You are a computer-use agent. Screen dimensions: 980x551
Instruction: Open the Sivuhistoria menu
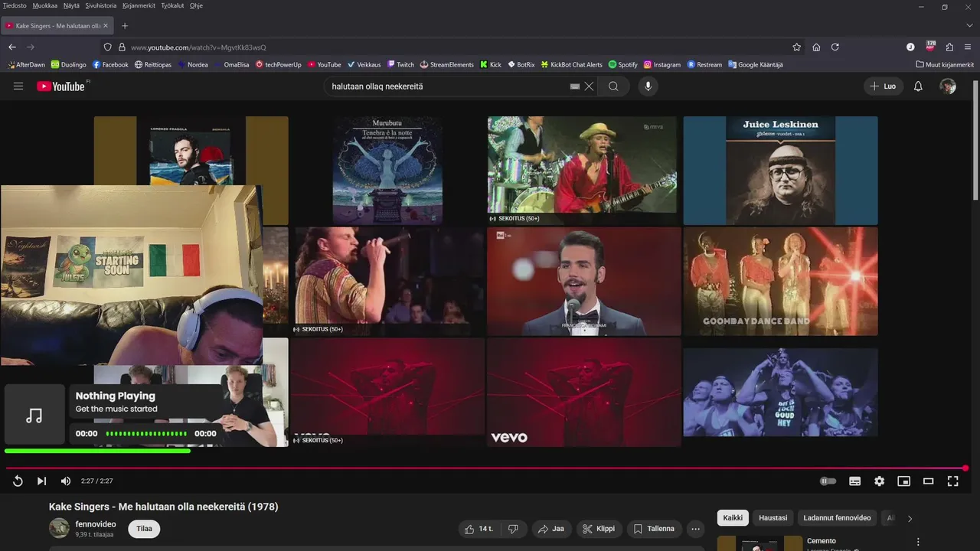101,5
